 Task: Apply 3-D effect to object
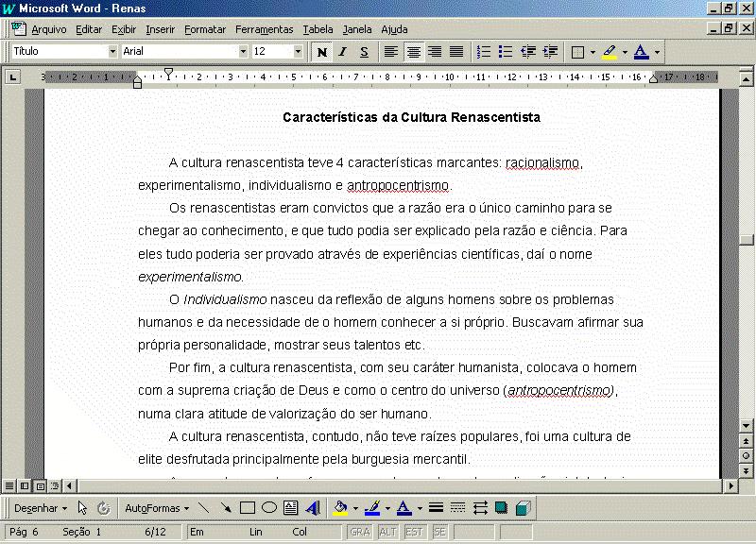pyautogui.click(x=524, y=507)
